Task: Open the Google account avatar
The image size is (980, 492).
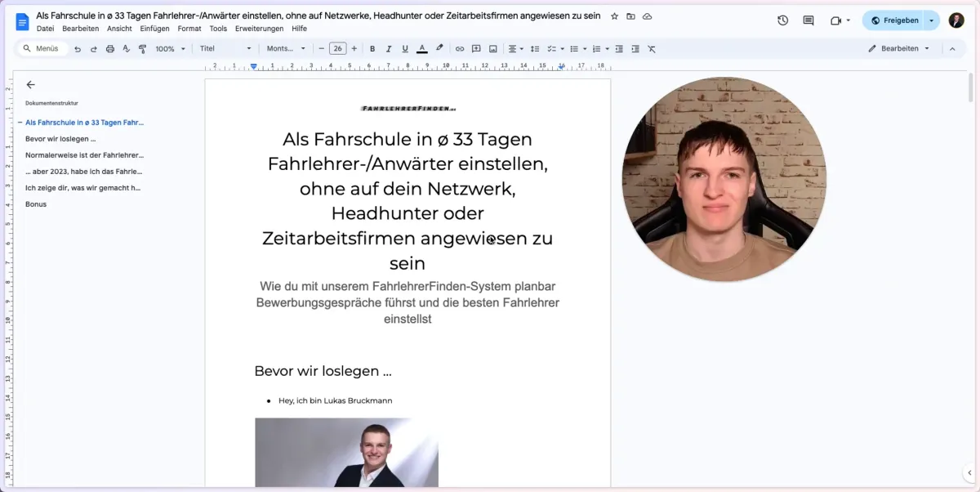Action: click(x=956, y=20)
